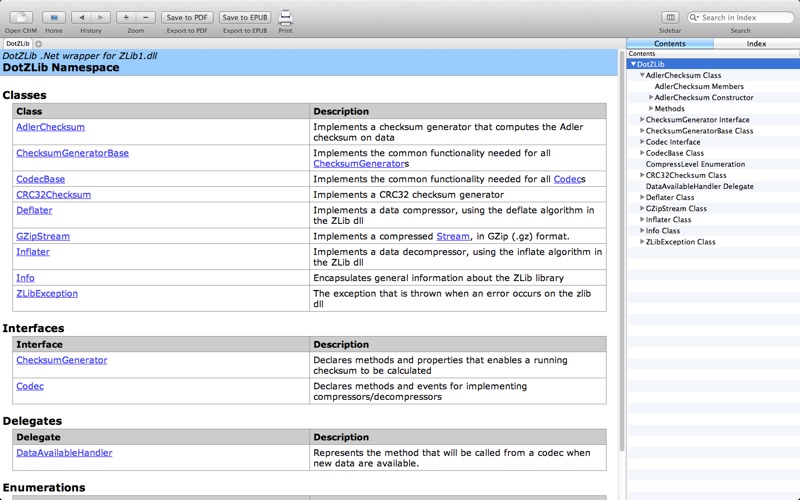Expand the Deflater Class node
This screenshot has height=500, width=800.
(x=642, y=197)
